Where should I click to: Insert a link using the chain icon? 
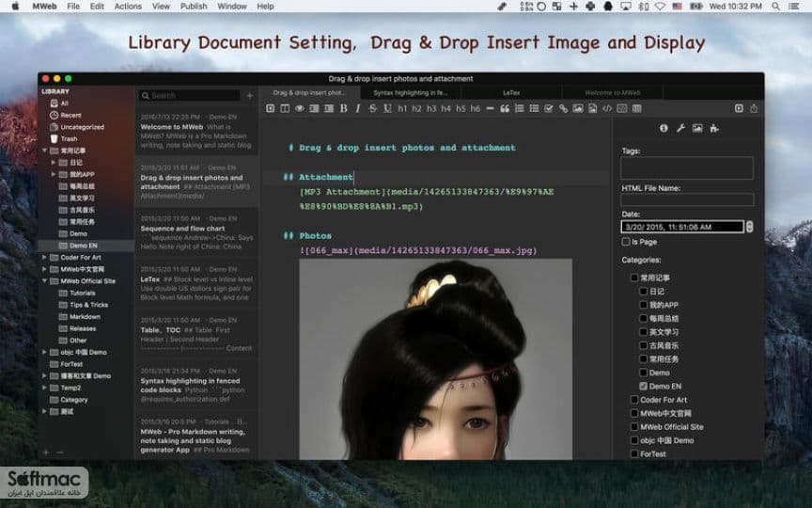click(563, 108)
